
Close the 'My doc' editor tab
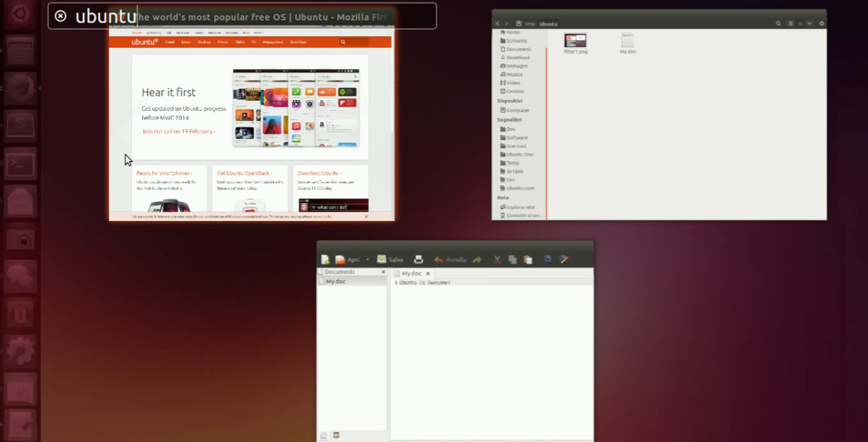(428, 274)
